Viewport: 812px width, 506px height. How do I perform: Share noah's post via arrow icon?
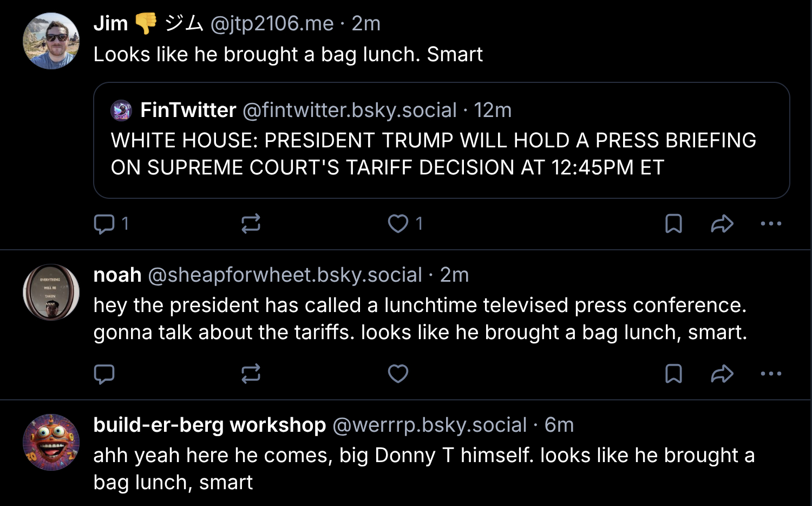[722, 374]
